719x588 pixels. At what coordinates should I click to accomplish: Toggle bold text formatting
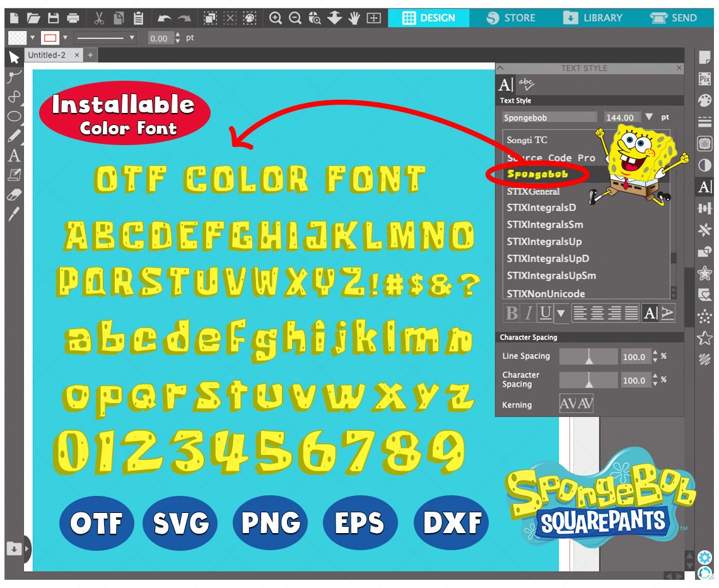(x=511, y=312)
